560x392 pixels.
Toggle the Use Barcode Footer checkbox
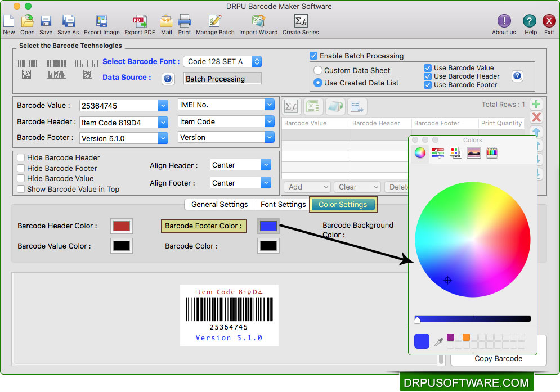(428, 85)
